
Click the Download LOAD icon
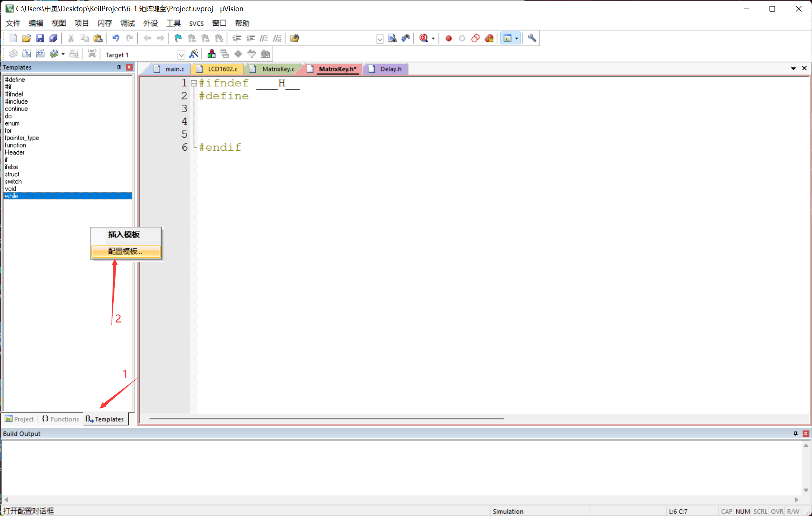pyautogui.click(x=92, y=54)
